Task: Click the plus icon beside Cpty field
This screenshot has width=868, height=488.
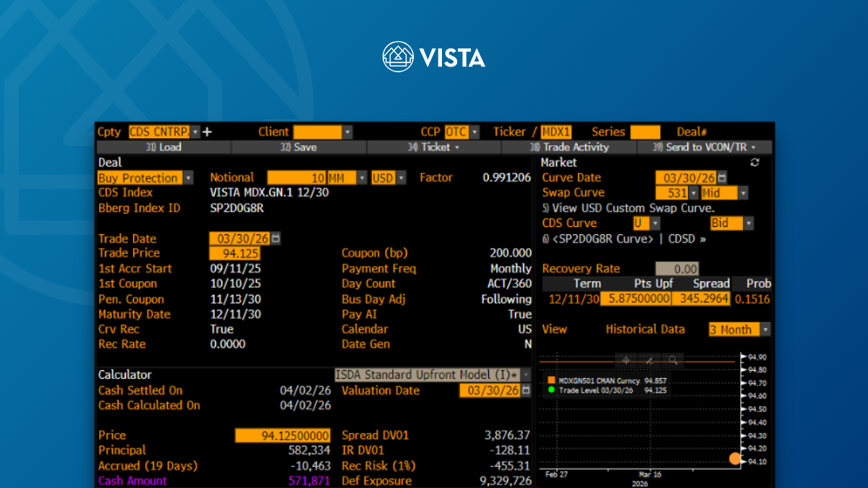Action: pyautogui.click(x=208, y=132)
